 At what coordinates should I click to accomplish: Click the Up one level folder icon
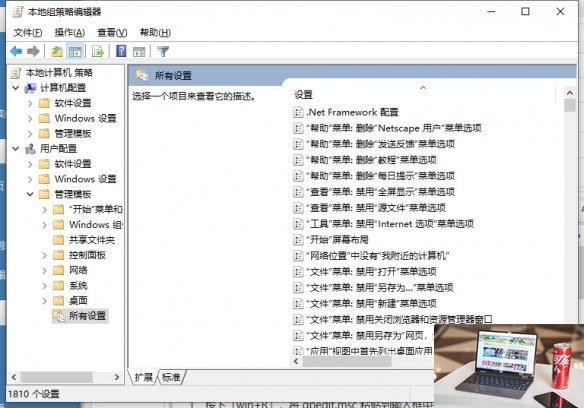(x=57, y=51)
